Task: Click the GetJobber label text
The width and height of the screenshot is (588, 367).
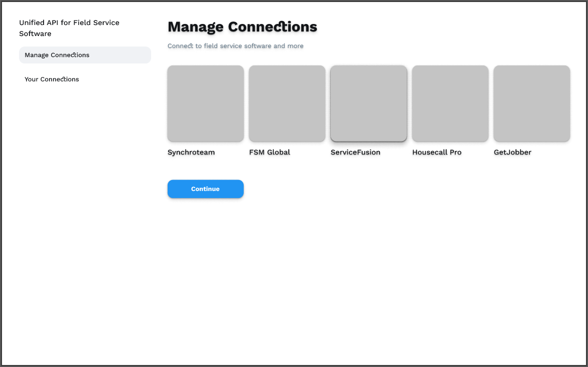Action: point(512,152)
